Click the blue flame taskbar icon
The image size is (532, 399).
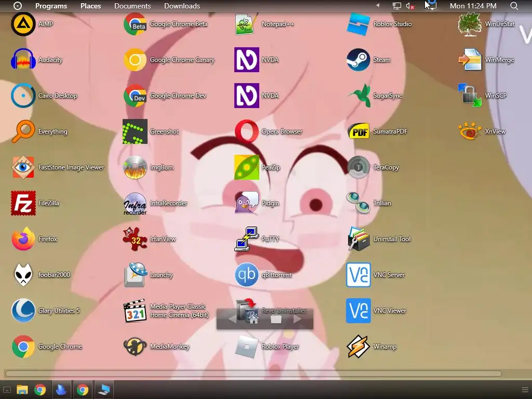(61, 390)
